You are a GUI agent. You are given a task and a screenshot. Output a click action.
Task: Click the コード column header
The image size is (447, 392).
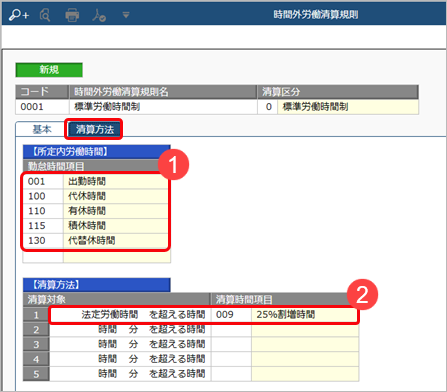[x=42, y=92]
